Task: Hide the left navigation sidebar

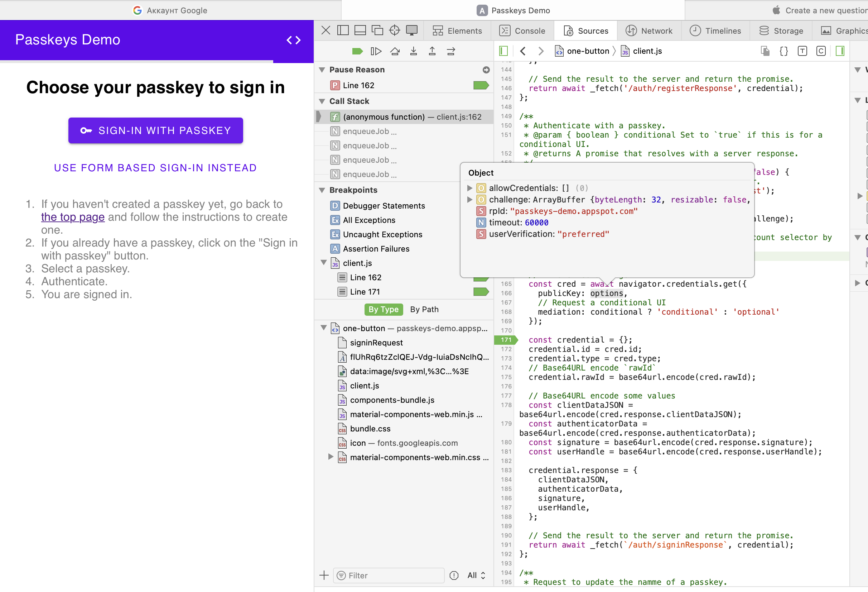Action: point(503,51)
